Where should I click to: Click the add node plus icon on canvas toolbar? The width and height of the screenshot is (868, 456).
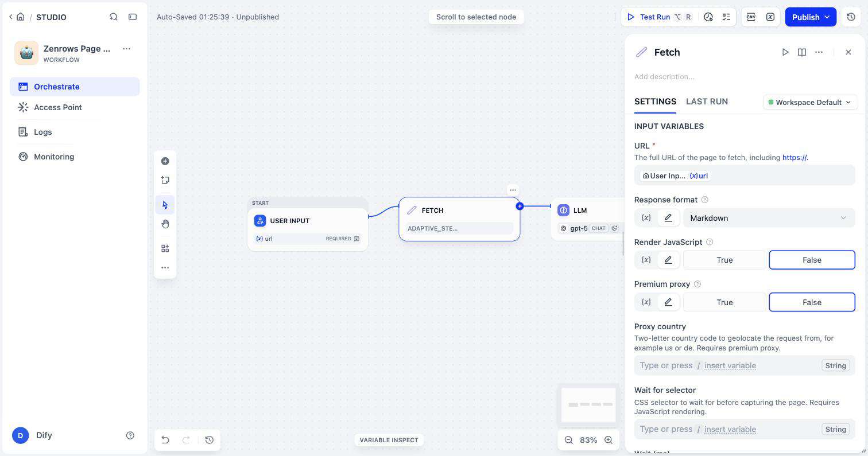coord(165,161)
